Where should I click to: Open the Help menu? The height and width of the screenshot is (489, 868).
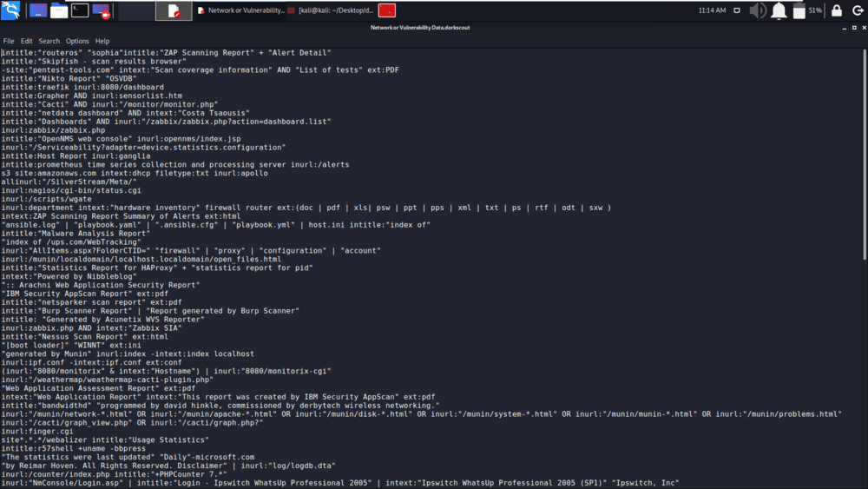click(102, 41)
